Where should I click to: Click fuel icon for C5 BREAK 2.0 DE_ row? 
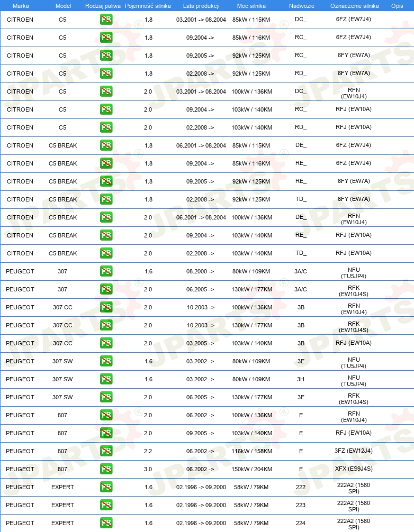pyautogui.click(x=106, y=217)
